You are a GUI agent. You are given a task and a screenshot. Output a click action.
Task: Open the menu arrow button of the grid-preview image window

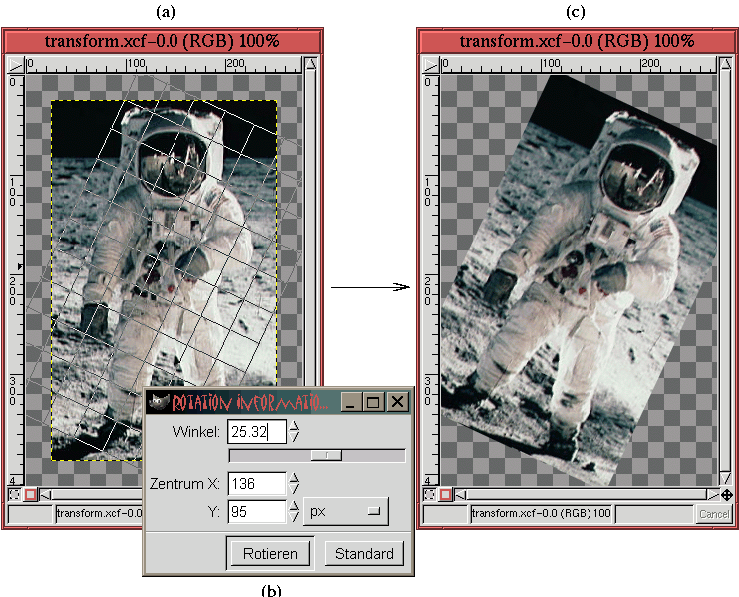15,65
